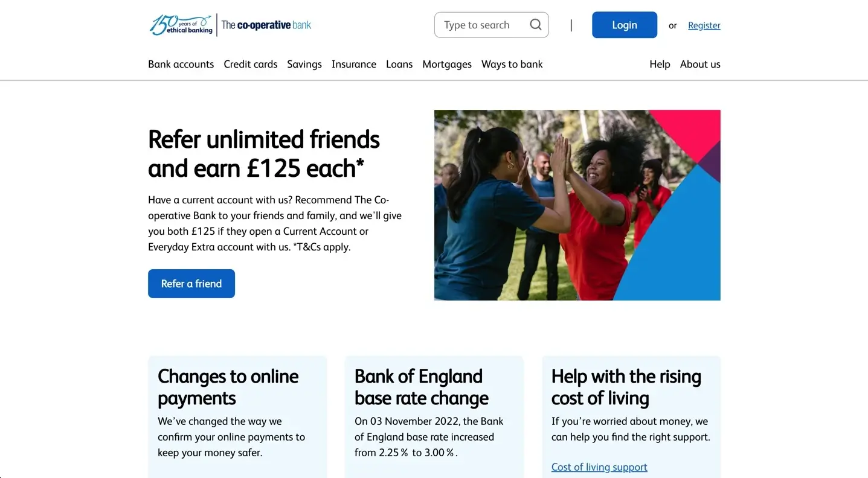Click The co-operative bank logo
The width and height of the screenshot is (868, 478).
point(266,25)
